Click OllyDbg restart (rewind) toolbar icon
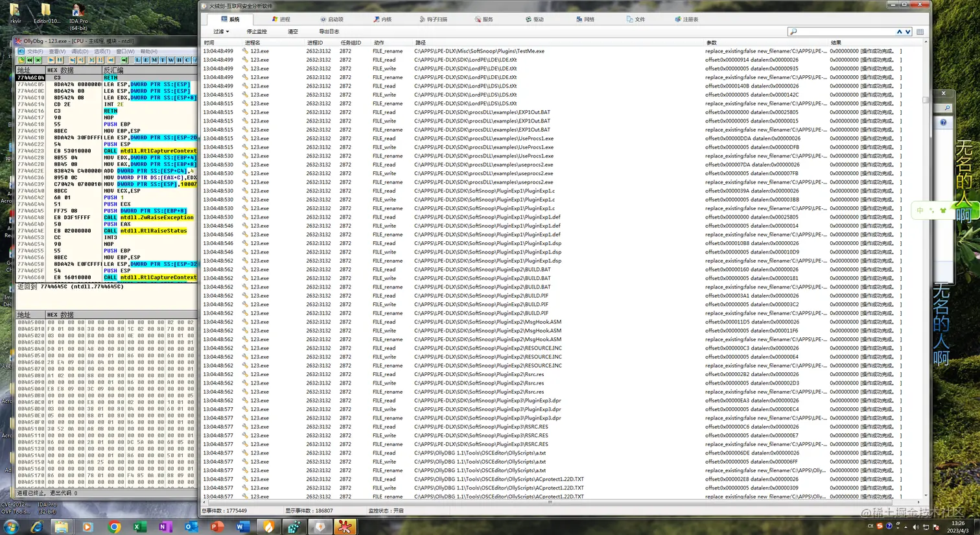The image size is (980, 535). pos(30,60)
